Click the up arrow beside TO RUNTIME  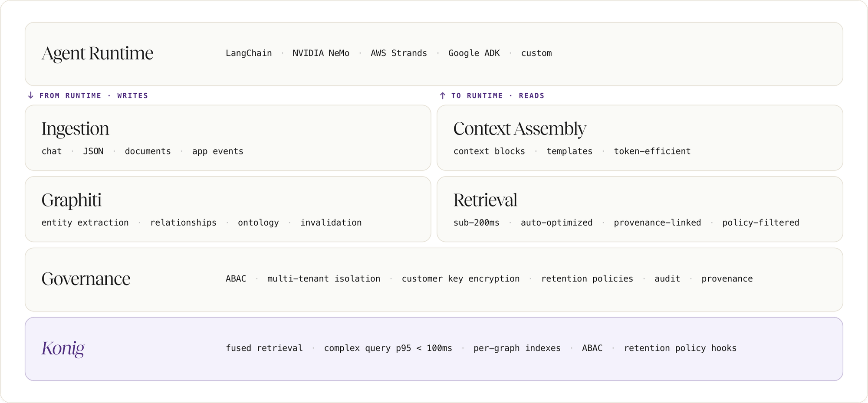point(443,95)
